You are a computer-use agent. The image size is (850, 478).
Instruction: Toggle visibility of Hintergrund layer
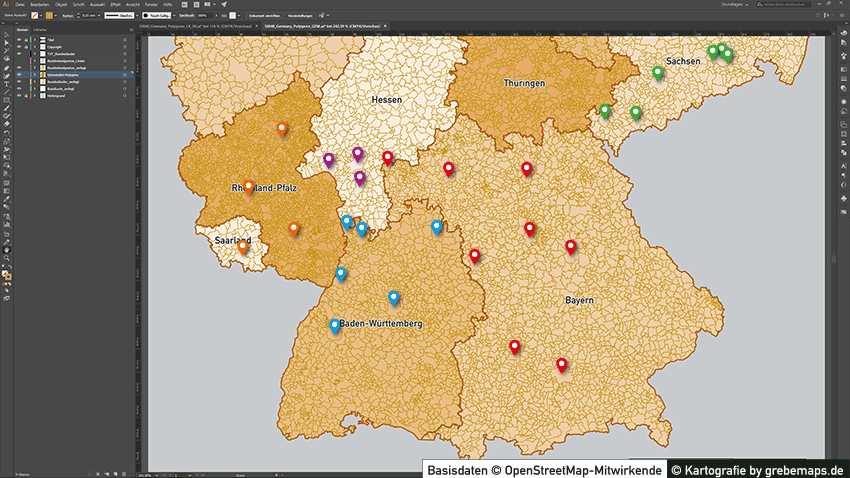point(19,95)
